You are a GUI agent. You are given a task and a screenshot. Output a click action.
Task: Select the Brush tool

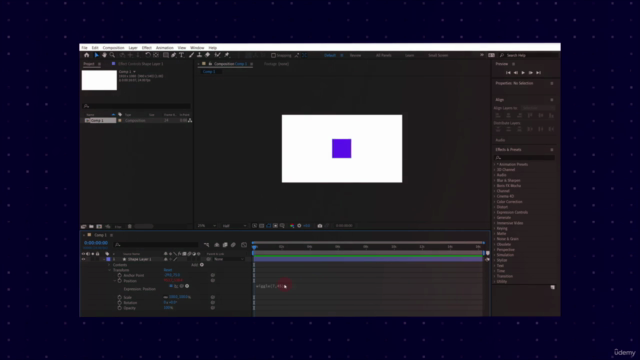(x=191, y=55)
